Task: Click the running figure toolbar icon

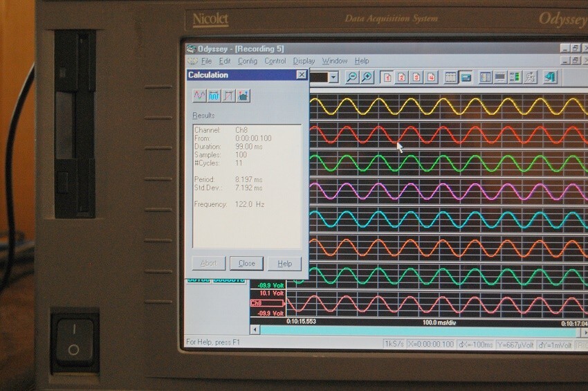Action: (531, 78)
